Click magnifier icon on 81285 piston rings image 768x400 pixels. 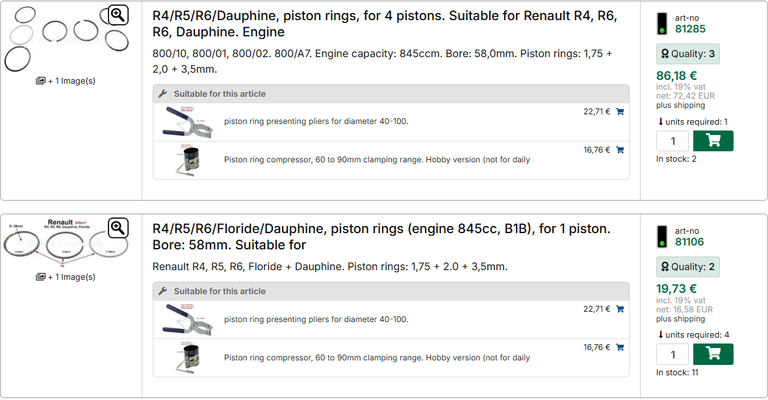(x=118, y=14)
